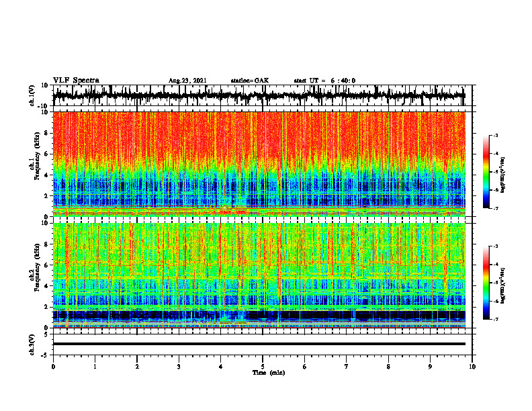Click the "2" kHz tick on ch.1 frequency axis
532x411 pixels.
click(x=47, y=195)
